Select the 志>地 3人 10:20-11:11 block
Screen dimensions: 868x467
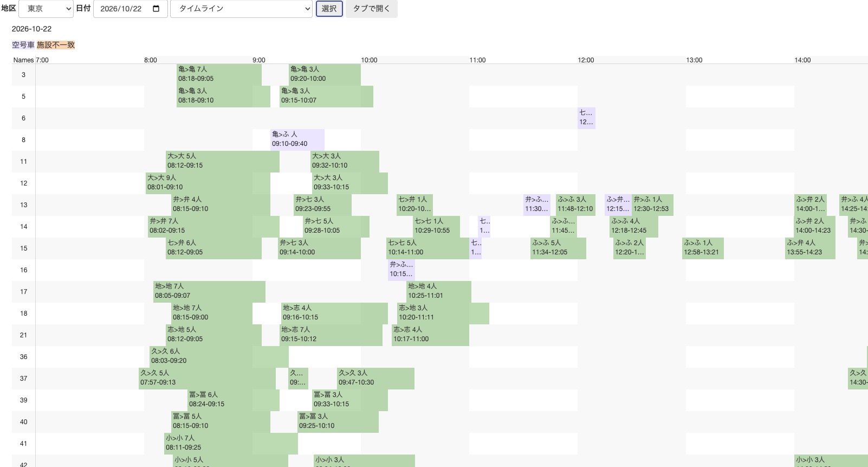pos(443,313)
